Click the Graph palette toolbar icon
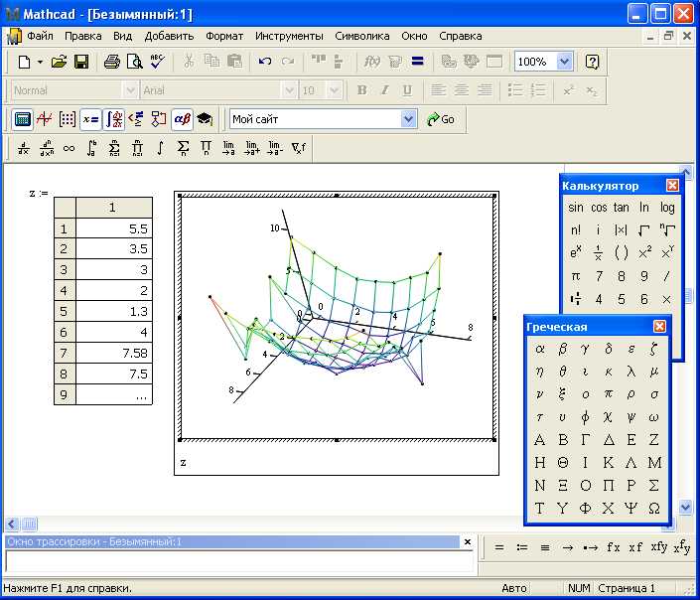The image size is (700, 600). (45, 119)
